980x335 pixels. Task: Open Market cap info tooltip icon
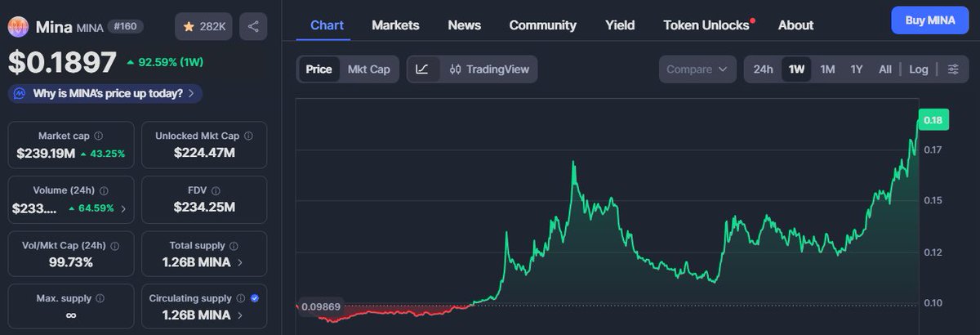(99, 136)
